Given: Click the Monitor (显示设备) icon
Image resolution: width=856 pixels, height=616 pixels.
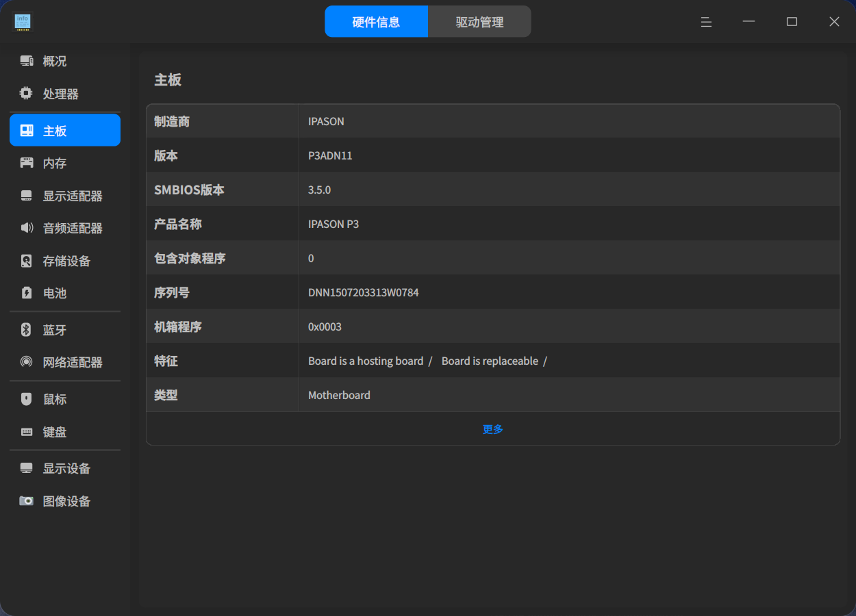Looking at the screenshot, I should click(27, 468).
